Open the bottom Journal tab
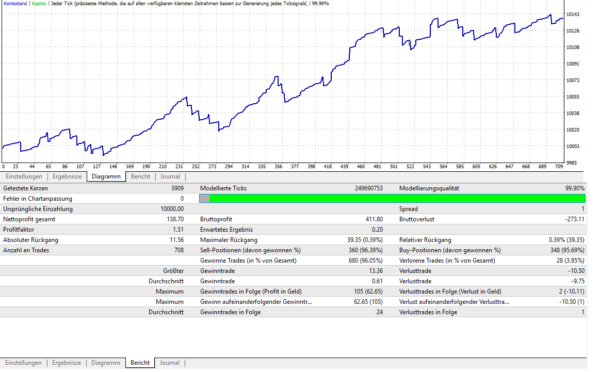This screenshot has width=600, height=372. tap(169, 362)
